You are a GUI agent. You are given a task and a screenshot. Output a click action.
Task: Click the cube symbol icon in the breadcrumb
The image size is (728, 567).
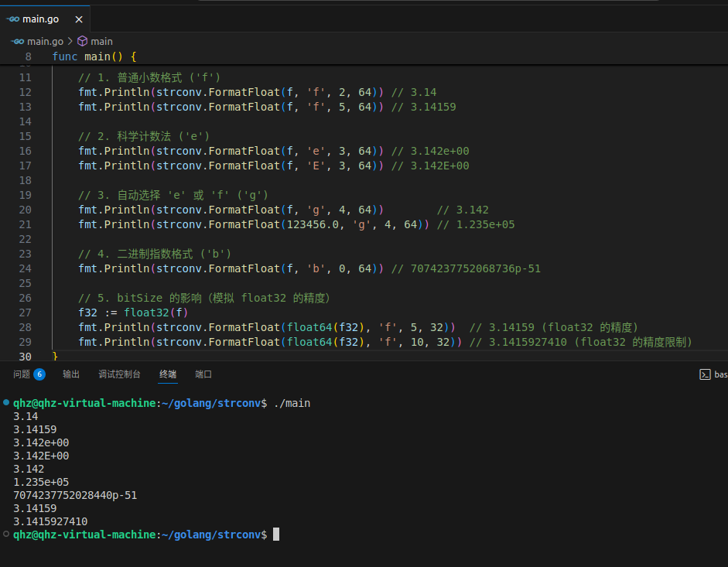click(82, 41)
